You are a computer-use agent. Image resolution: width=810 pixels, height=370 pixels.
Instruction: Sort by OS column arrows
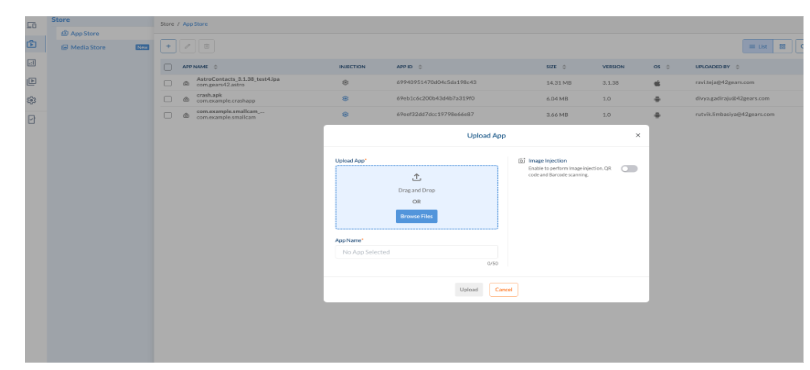[667, 67]
